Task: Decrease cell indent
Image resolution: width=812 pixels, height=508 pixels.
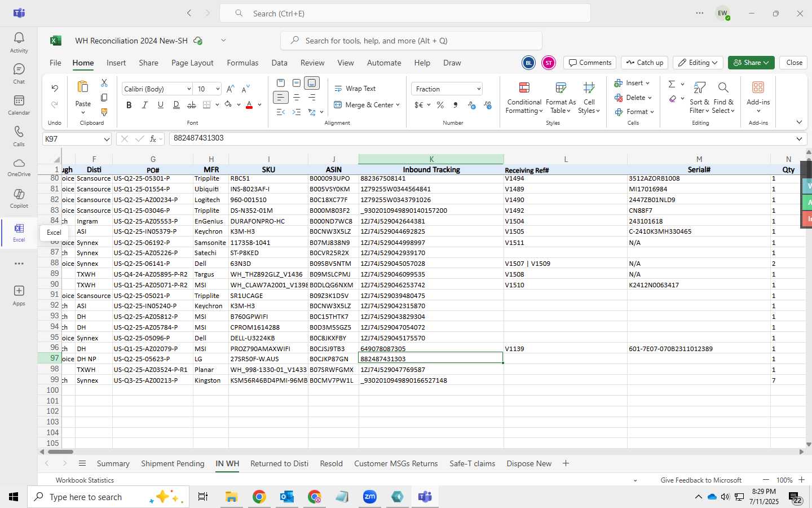Action: coord(280,112)
